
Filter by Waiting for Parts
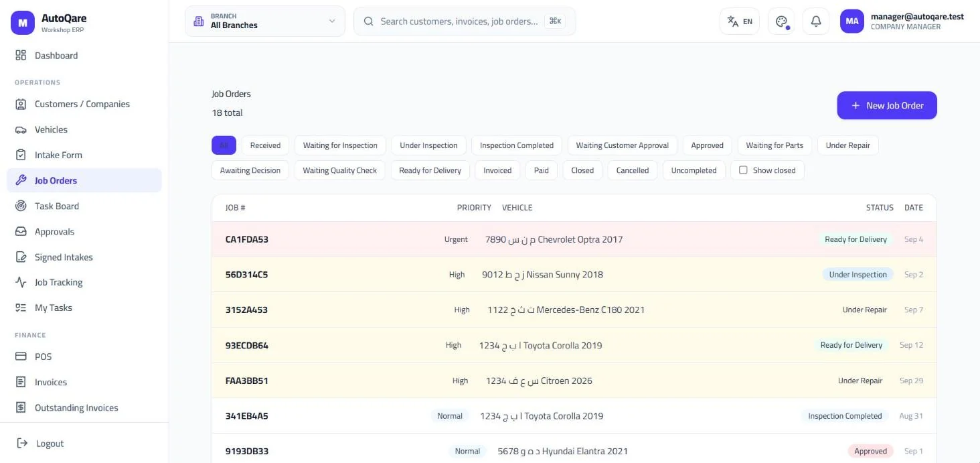774,145
